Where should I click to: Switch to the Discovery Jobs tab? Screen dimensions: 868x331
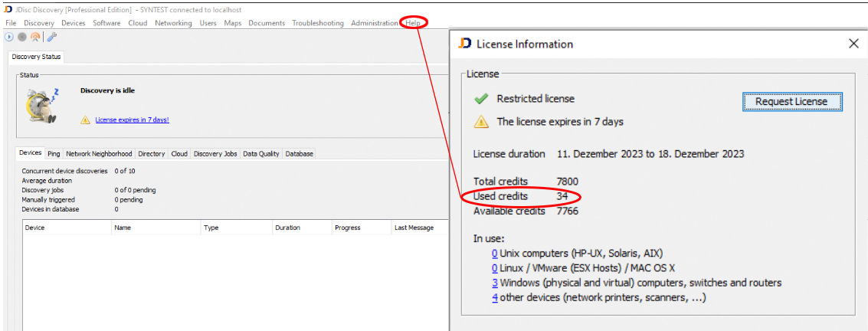point(215,154)
